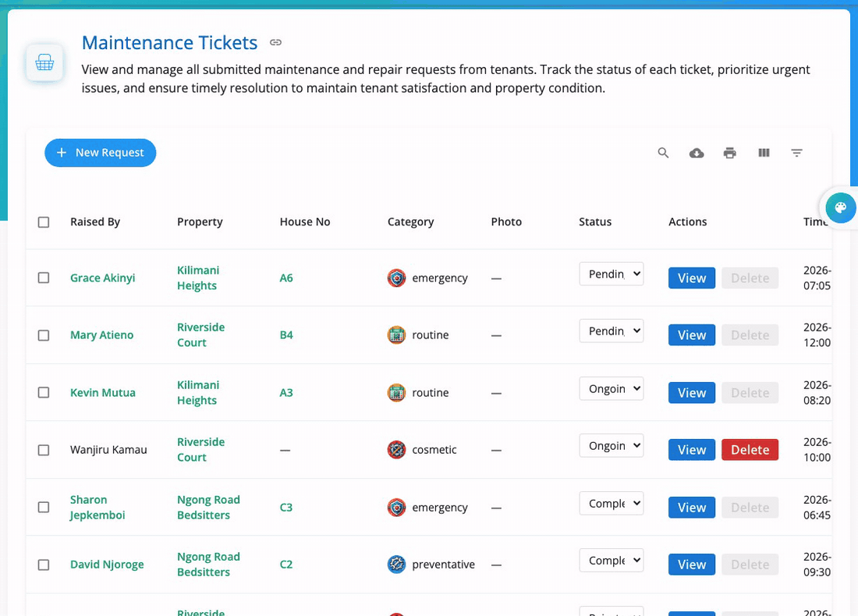Open David Njoroge status dropdown

[x=612, y=560]
